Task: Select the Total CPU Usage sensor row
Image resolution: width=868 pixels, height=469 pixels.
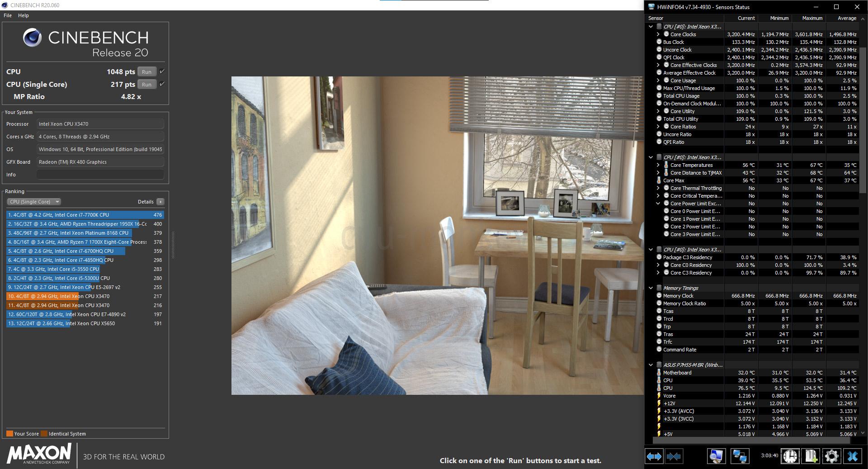Action: tap(752, 96)
